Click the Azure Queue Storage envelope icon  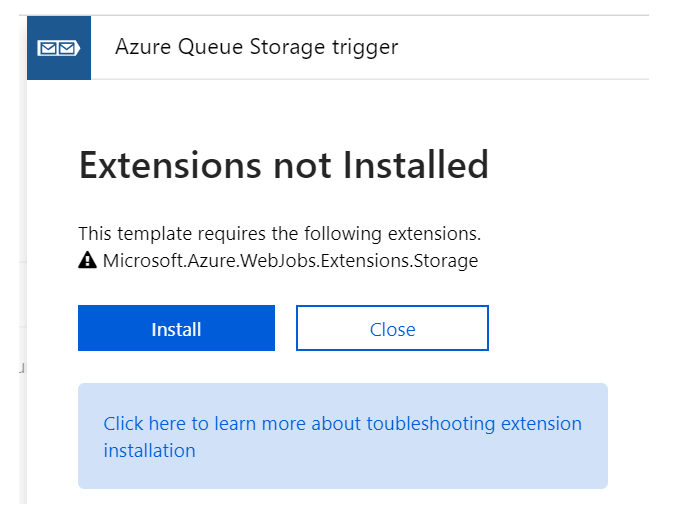[x=58, y=47]
